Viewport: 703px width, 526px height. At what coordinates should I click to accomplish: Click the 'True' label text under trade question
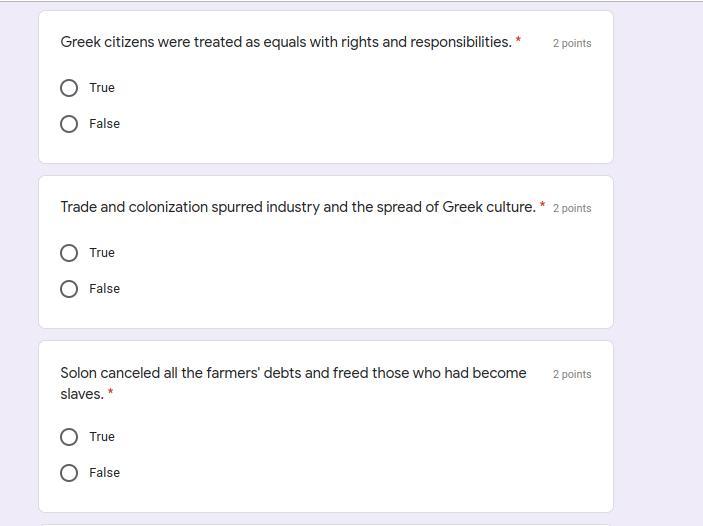(102, 253)
